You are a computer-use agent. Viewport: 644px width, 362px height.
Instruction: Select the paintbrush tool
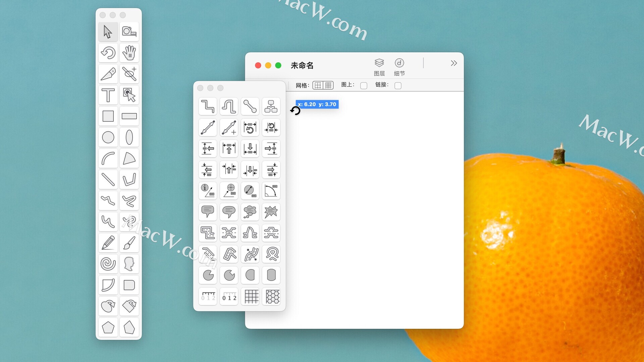[129, 243]
